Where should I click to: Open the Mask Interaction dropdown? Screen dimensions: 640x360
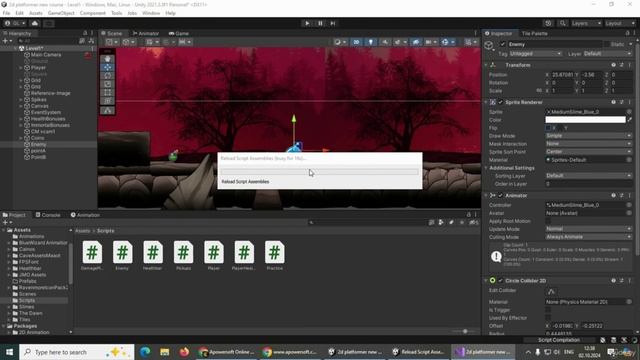[589, 144]
